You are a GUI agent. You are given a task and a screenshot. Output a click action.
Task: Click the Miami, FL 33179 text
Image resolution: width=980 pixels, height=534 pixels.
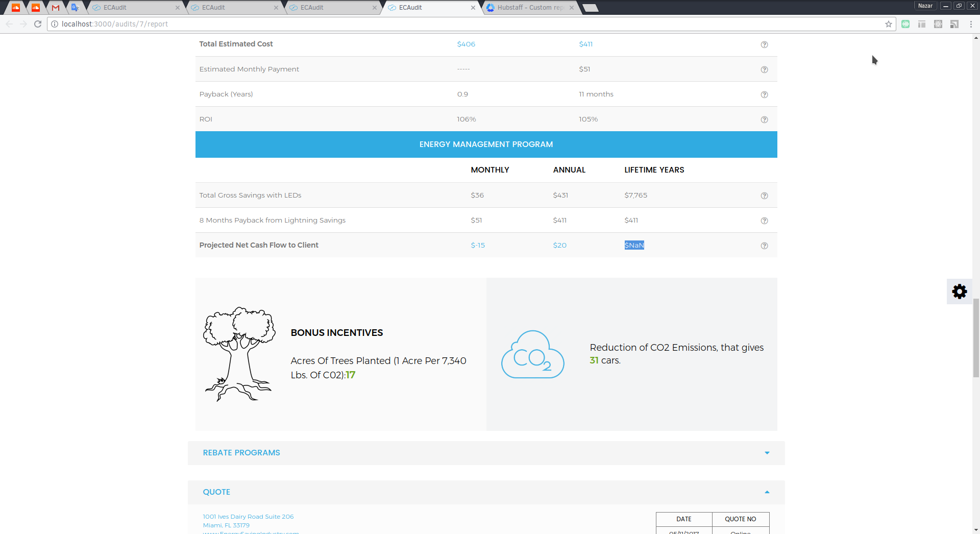coord(226,525)
